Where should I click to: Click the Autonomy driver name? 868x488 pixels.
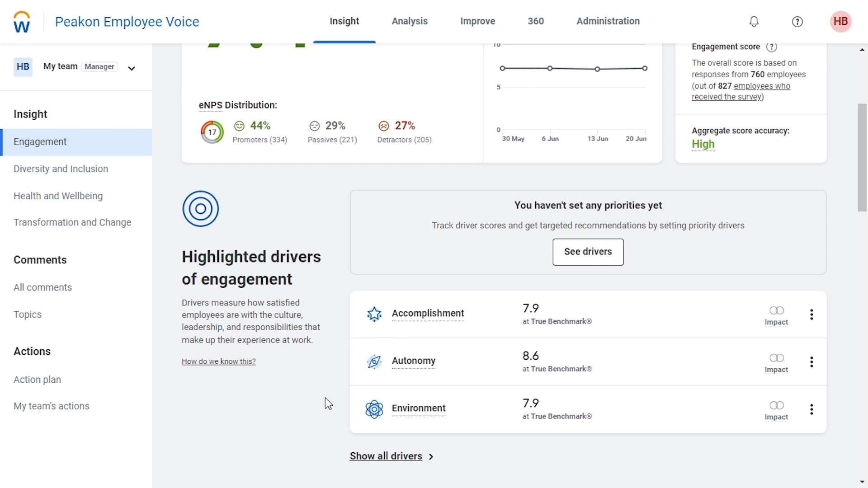point(413,361)
